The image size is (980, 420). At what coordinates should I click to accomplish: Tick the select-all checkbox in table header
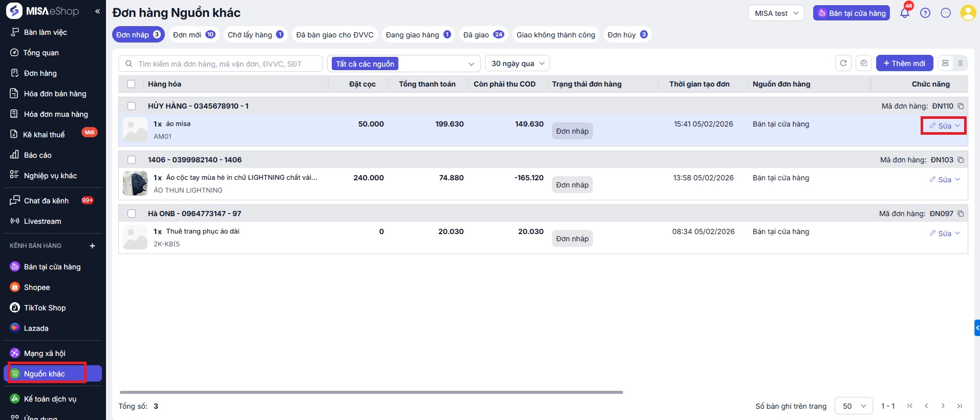click(131, 84)
